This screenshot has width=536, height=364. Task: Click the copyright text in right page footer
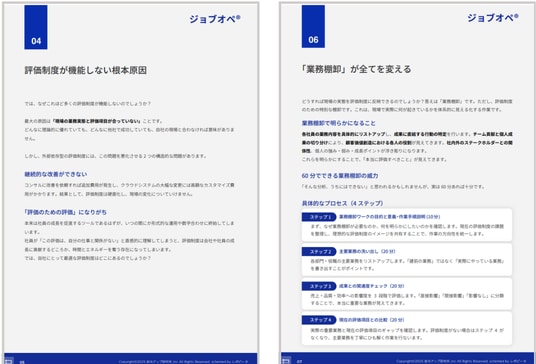pos(461,361)
